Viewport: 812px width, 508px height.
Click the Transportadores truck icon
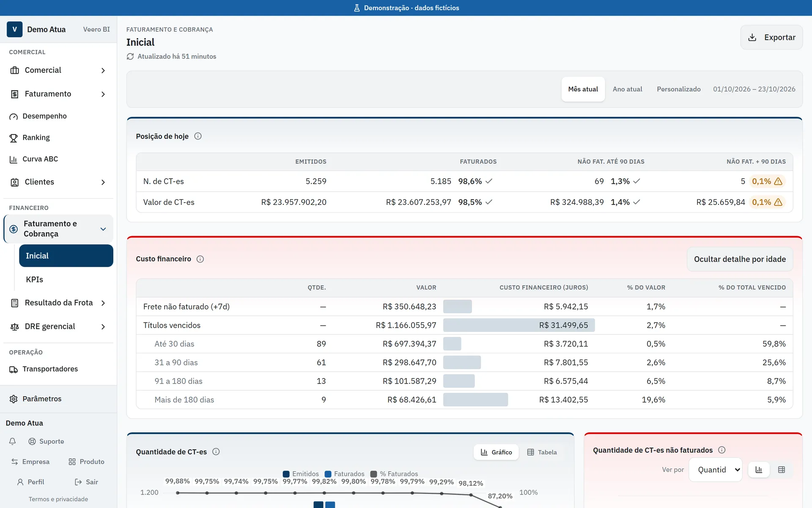pyautogui.click(x=14, y=369)
